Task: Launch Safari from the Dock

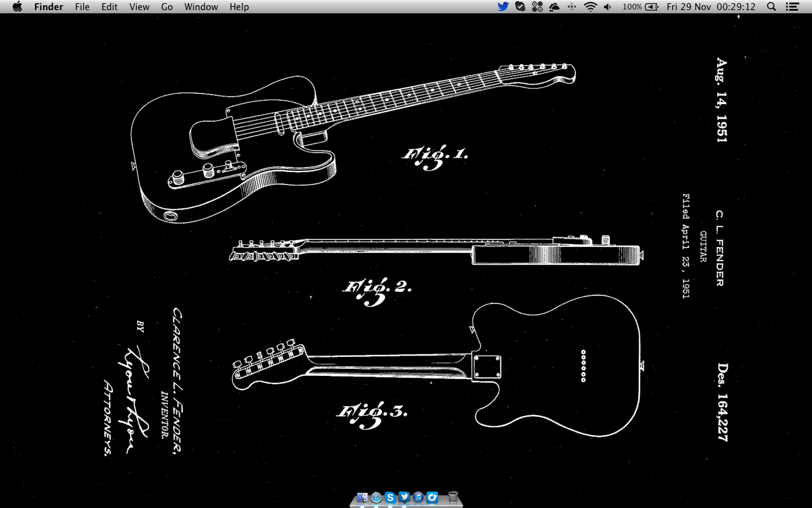Action: point(376,497)
